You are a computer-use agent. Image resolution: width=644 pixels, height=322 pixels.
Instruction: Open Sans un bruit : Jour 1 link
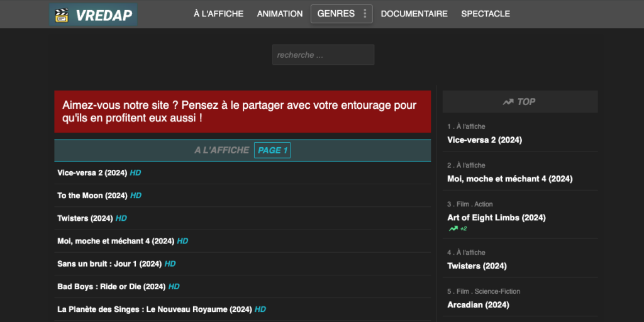click(109, 264)
